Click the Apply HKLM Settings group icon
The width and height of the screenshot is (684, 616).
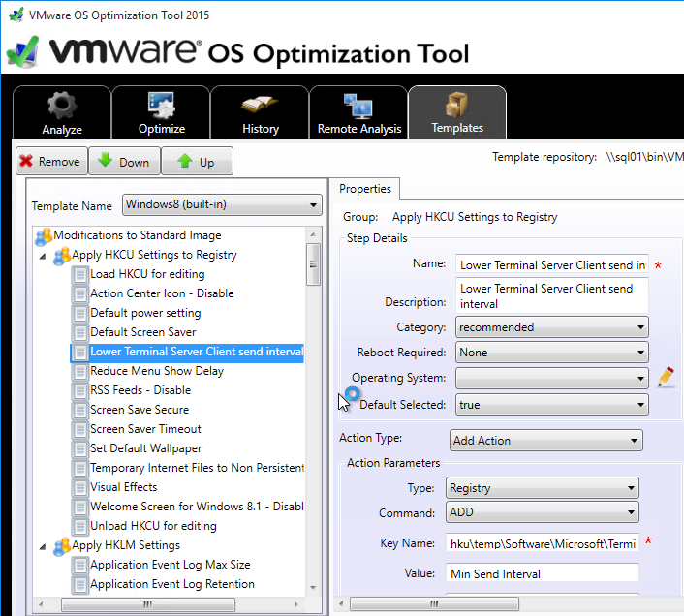point(61,546)
